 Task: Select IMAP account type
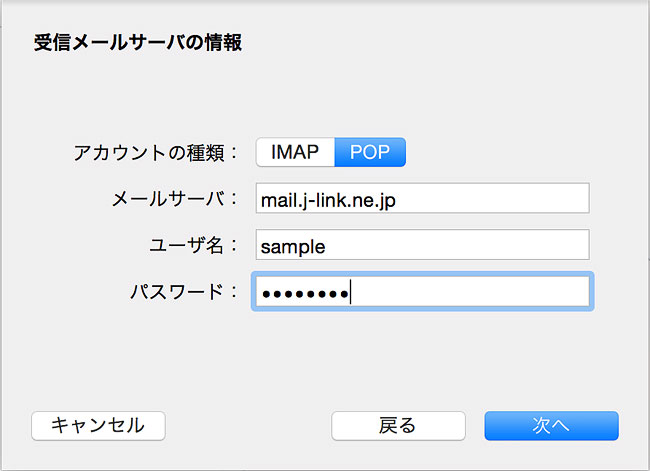pos(295,152)
